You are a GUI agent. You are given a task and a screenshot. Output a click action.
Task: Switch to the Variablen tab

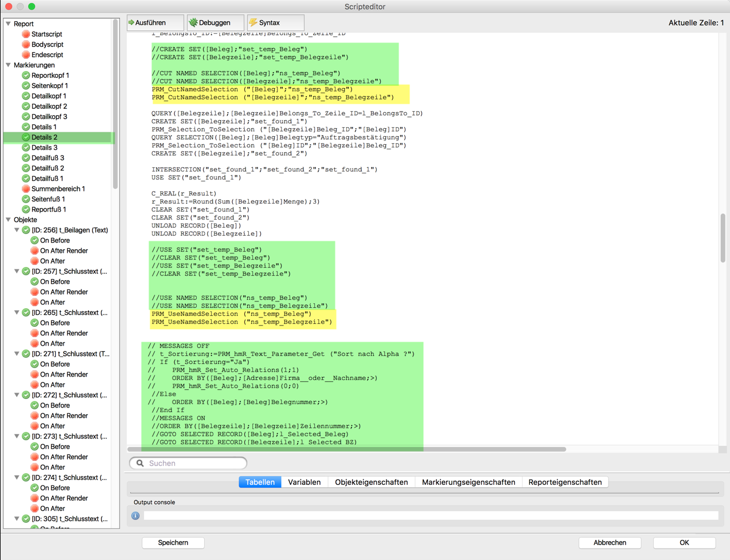[x=304, y=482]
